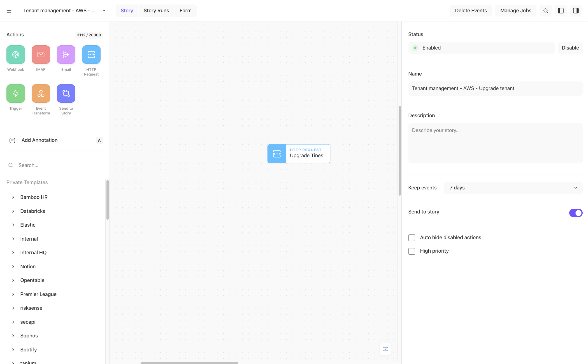Image resolution: width=588 pixels, height=364 pixels.
Task: Expand the Internal HQ templates
Action: tap(13, 253)
